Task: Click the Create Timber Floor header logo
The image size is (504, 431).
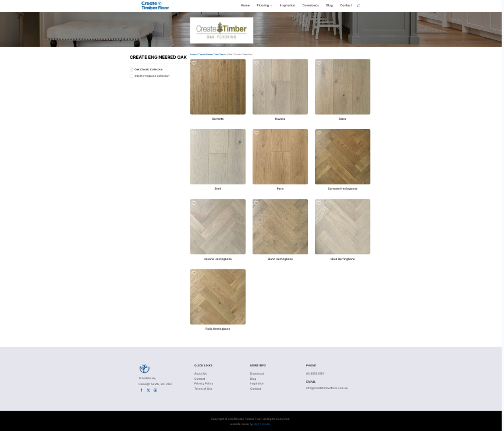Action: pyautogui.click(x=155, y=5)
